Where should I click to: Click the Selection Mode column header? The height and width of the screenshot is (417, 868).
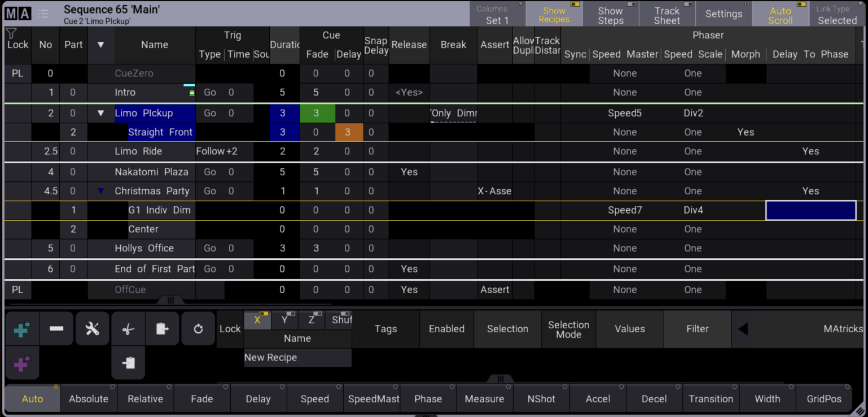coord(568,329)
